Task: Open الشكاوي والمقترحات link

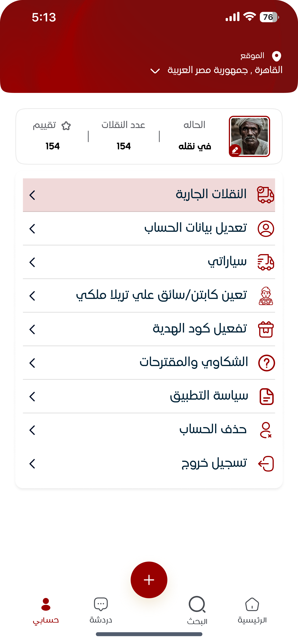Action: [194, 362]
